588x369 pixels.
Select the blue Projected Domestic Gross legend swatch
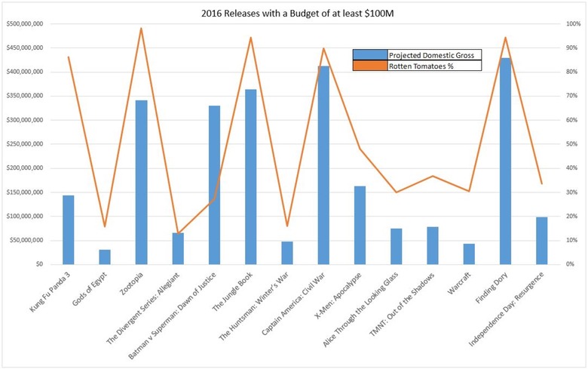(369, 55)
